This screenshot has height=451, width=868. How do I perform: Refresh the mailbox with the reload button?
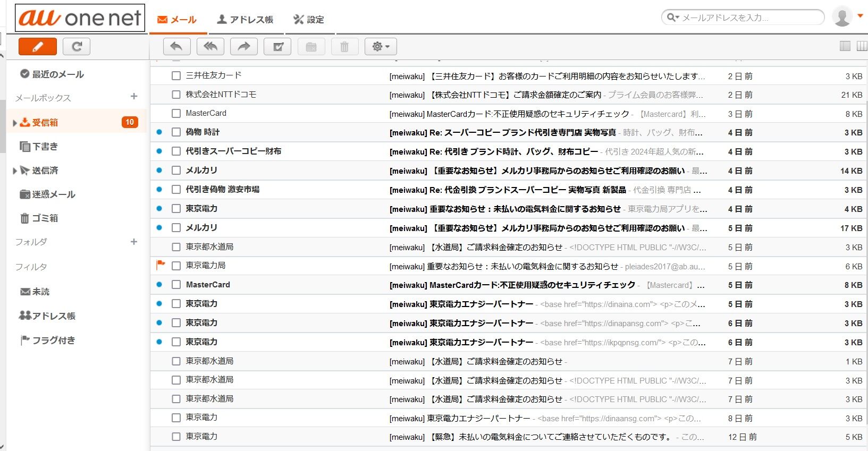(x=77, y=47)
